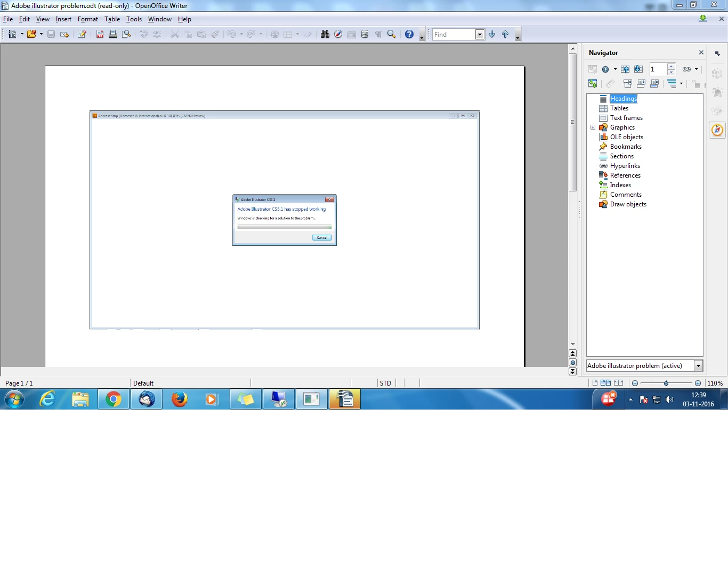Click the sidebar Navigator compass tab
This screenshot has width=728, height=561.
717,130
